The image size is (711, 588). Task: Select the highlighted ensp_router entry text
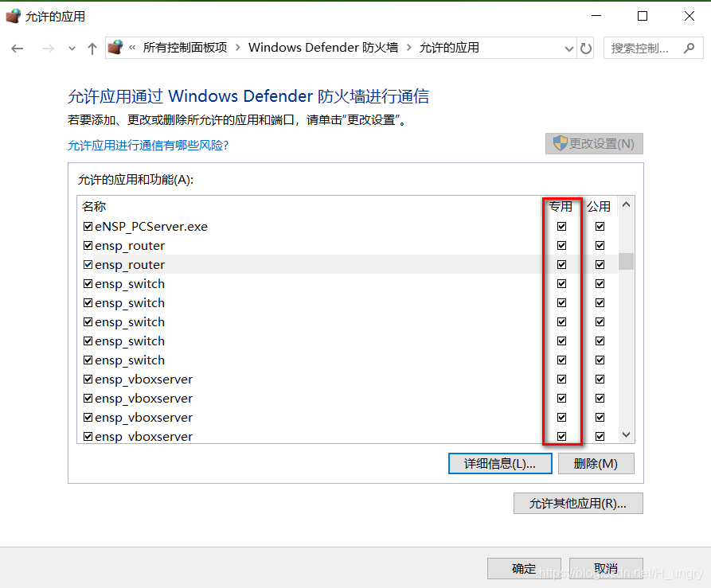[130, 264]
